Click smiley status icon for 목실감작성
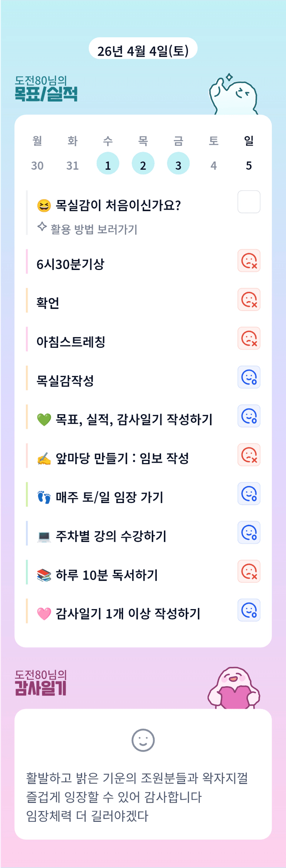Screen dimensions: 286x868 [x=249, y=377]
